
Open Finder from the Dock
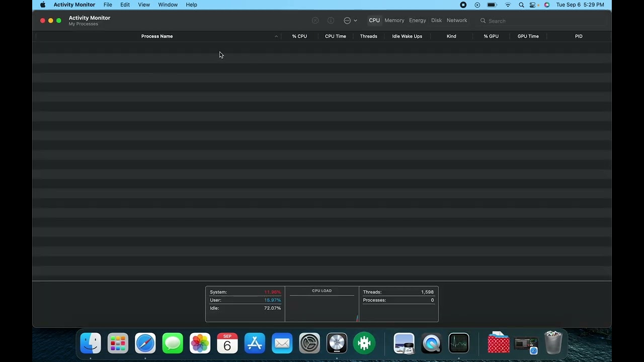[91, 343]
